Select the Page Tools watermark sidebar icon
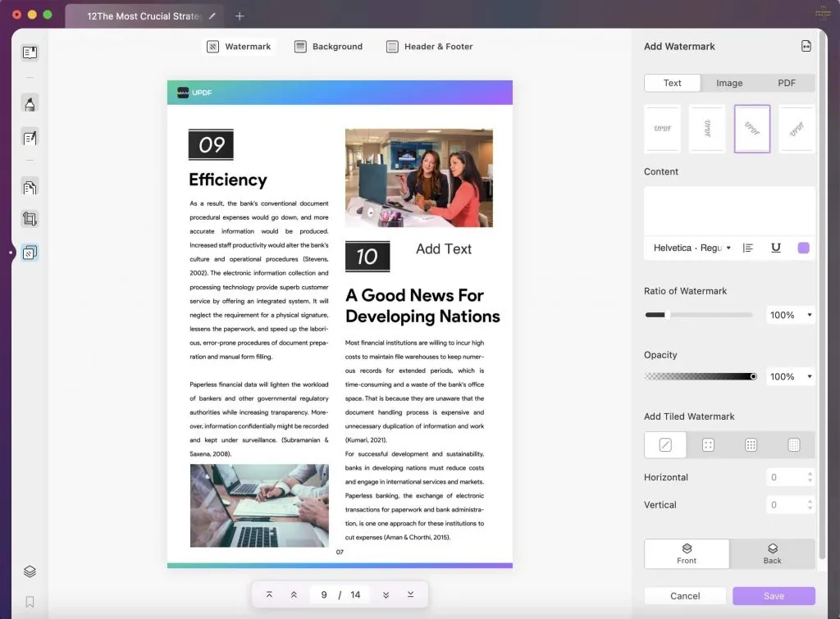The width and height of the screenshot is (840, 619). [x=30, y=253]
